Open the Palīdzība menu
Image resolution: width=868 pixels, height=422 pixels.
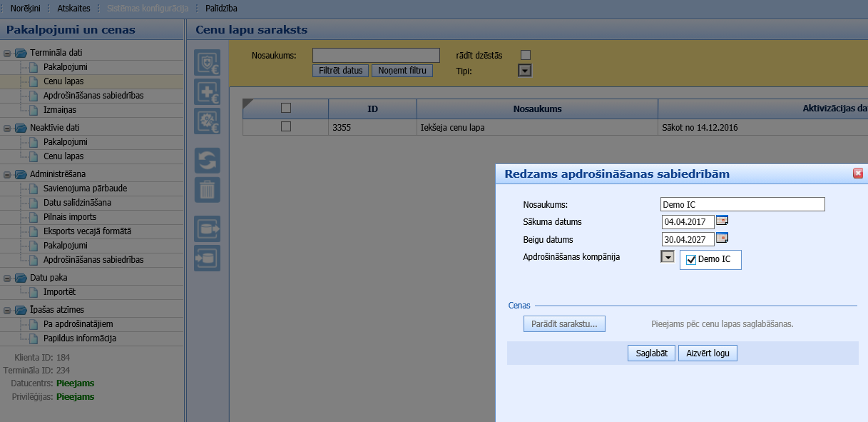click(x=221, y=9)
